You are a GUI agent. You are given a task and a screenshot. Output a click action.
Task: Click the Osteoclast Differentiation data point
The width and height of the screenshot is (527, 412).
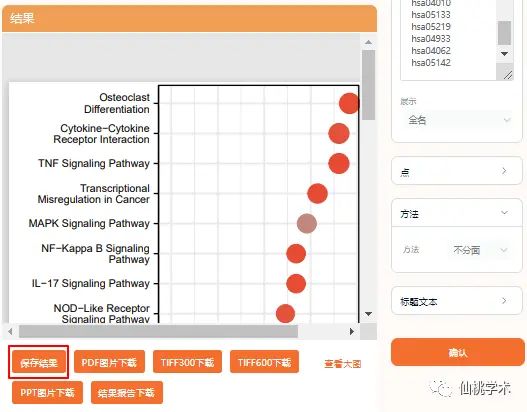[349, 104]
